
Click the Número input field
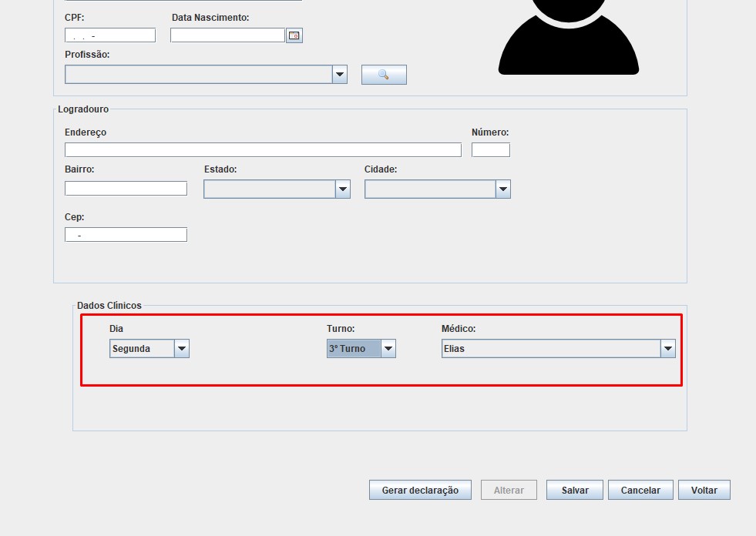[490, 150]
